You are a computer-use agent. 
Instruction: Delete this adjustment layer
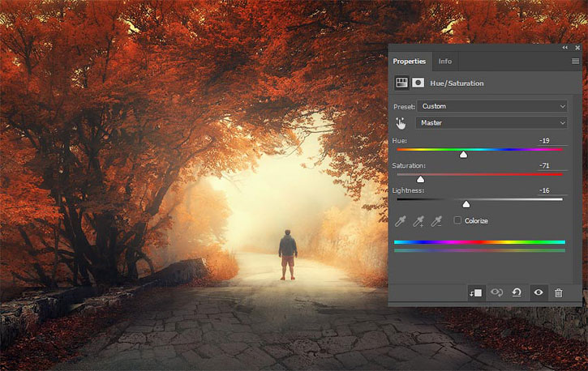pos(559,292)
